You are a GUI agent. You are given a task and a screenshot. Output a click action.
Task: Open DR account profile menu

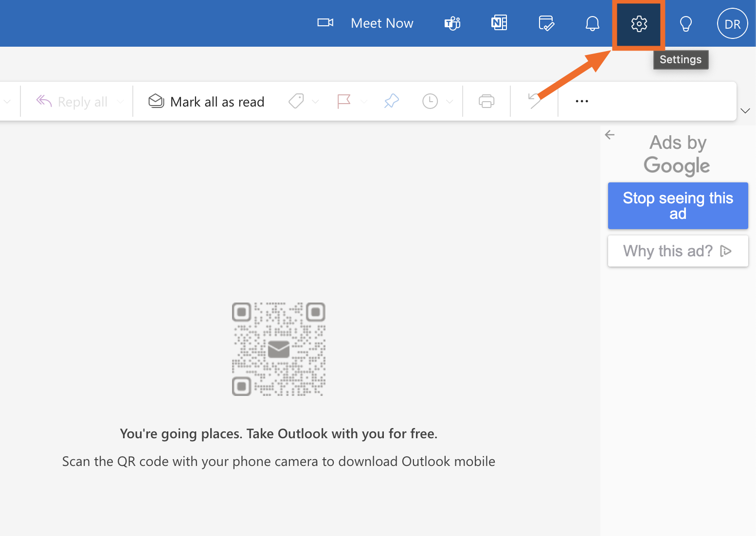click(x=732, y=23)
